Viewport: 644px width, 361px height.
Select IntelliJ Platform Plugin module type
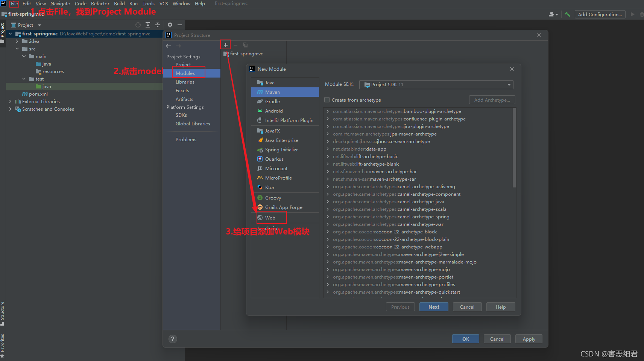click(x=285, y=120)
